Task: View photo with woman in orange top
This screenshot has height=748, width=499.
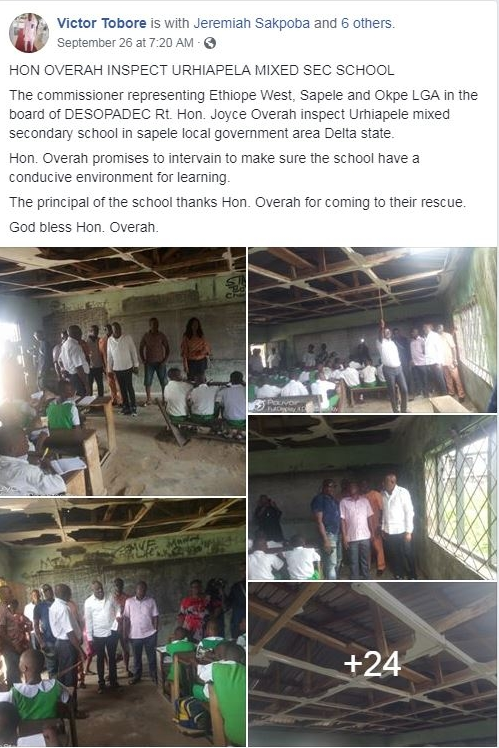Action: (x=123, y=371)
